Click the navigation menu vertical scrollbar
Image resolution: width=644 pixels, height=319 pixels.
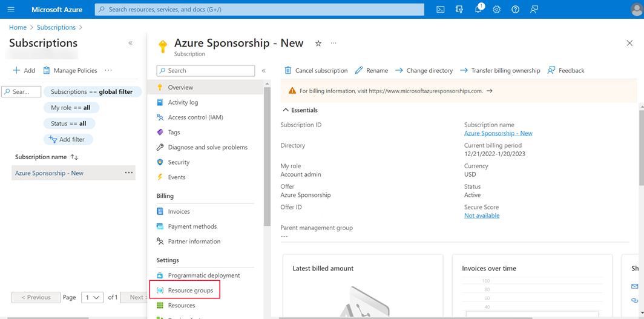click(267, 156)
